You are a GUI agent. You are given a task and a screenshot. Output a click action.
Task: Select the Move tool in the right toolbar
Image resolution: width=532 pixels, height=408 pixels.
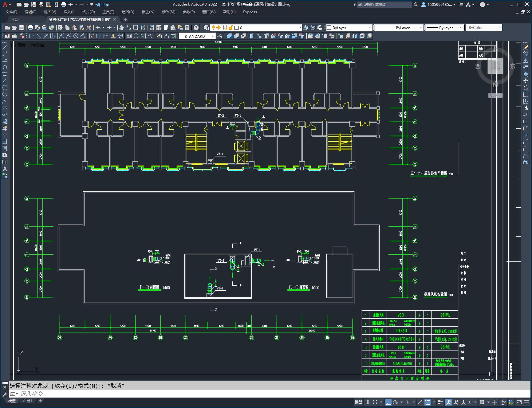(526, 81)
